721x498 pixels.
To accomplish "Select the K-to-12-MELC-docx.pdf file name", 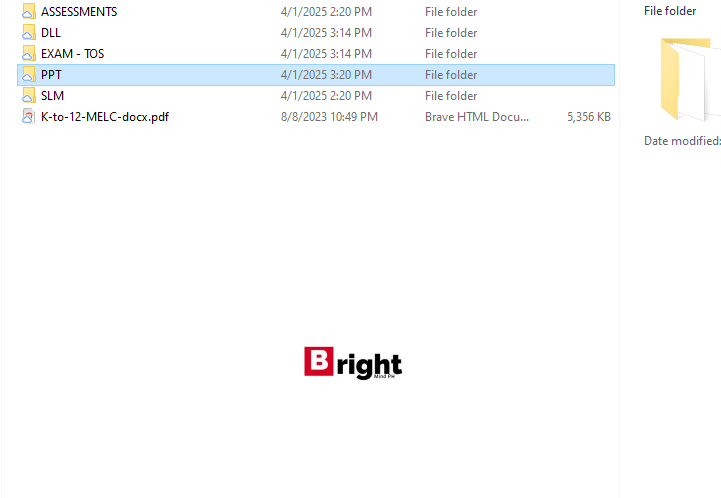I will (104, 117).
